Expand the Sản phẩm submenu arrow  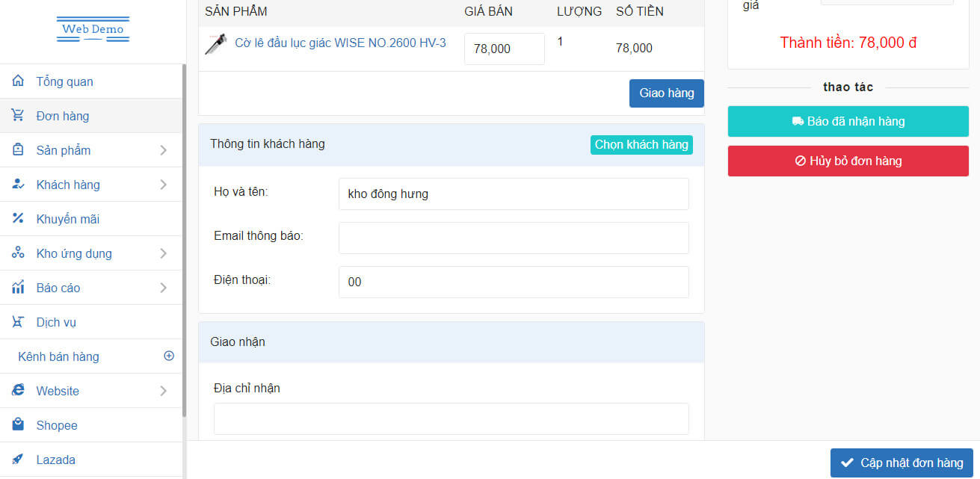[x=163, y=150]
